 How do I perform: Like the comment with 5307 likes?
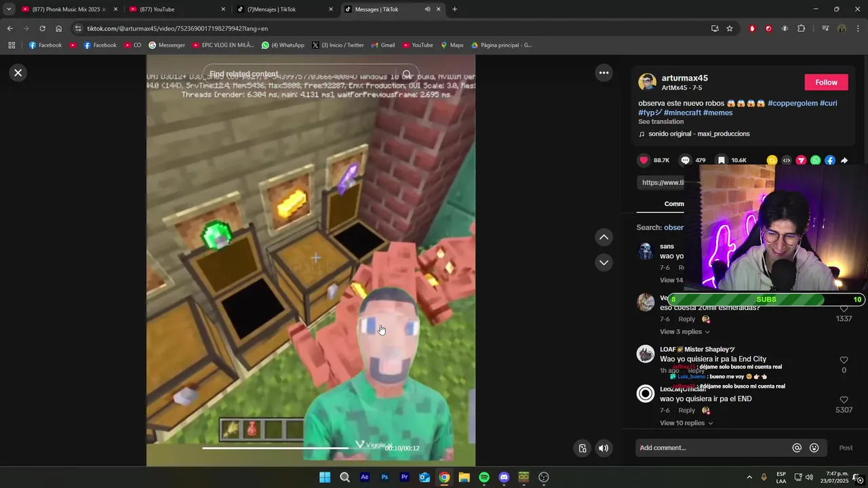(844, 400)
